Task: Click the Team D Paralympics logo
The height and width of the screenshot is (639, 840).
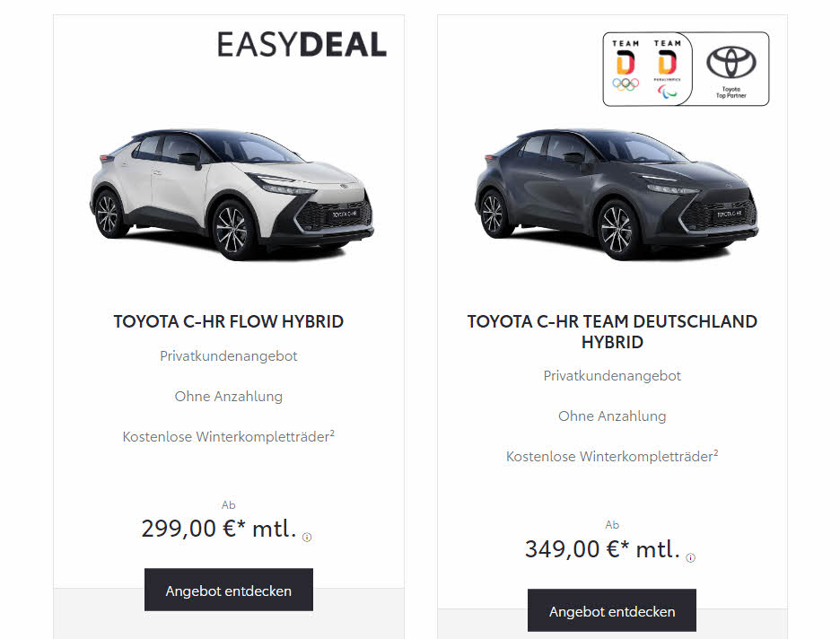Action: coord(667,68)
